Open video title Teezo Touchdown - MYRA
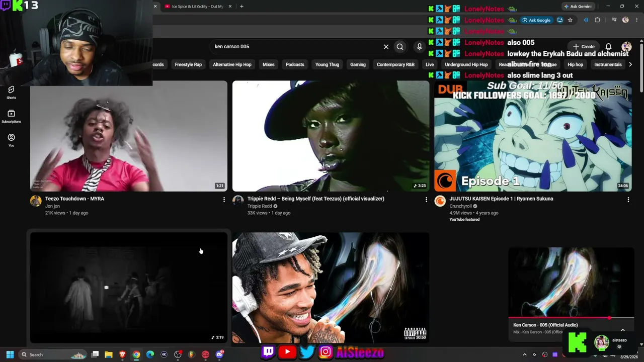The height and width of the screenshot is (362, 644). pyautogui.click(x=74, y=199)
